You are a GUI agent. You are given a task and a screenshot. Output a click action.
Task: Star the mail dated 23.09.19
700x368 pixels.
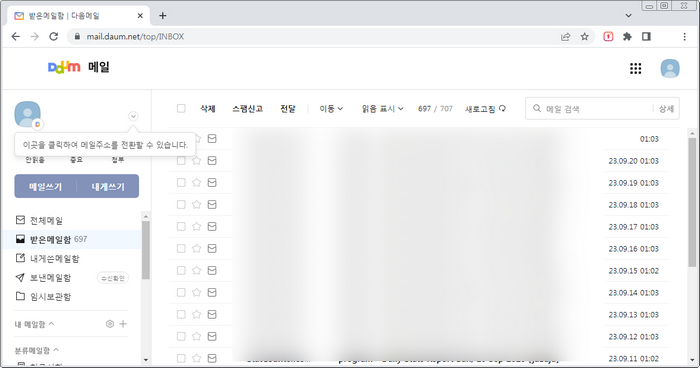tap(196, 182)
